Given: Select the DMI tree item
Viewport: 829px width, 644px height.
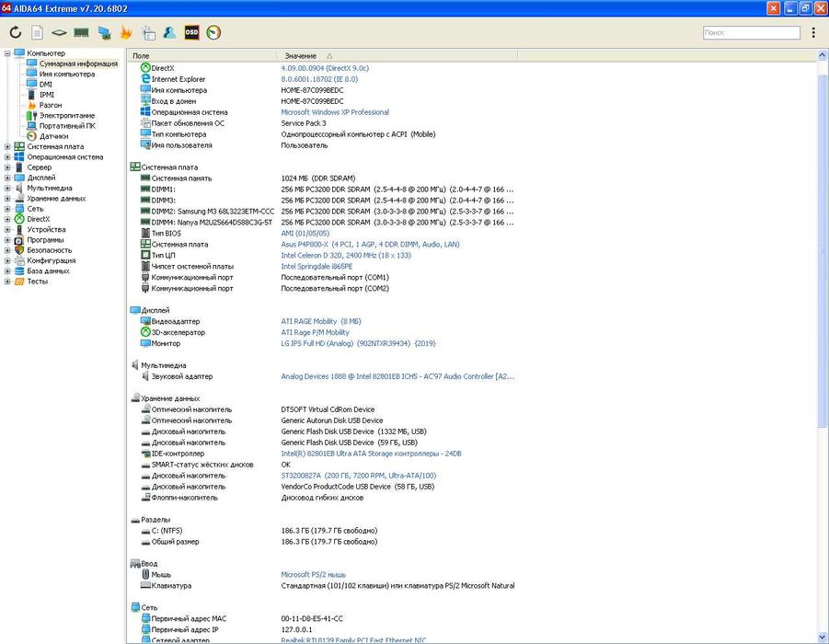Looking at the screenshot, I should click(45, 85).
